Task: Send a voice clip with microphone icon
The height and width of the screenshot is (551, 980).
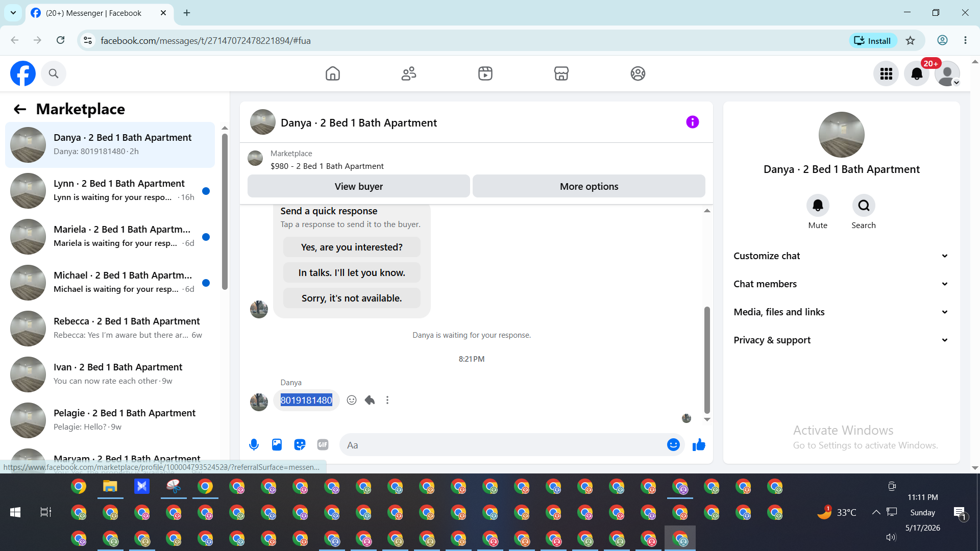Action: pyautogui.click(x=254, y=445)
